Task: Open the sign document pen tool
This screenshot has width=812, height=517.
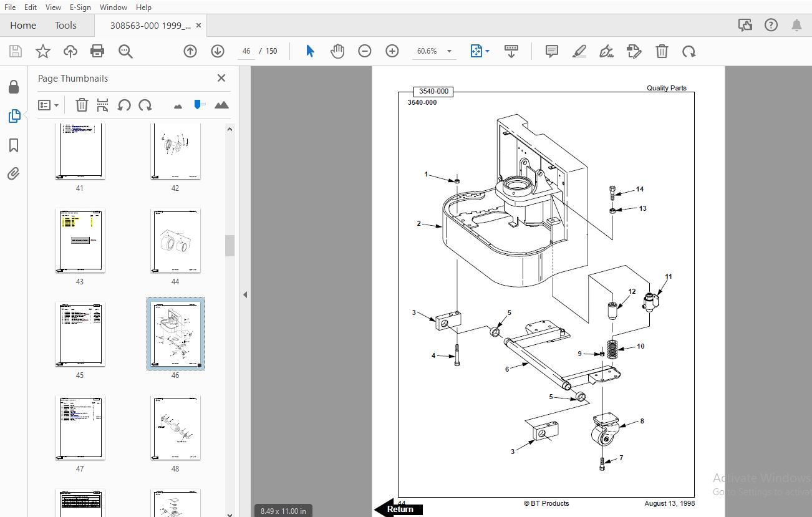Action: coord(606,51)
